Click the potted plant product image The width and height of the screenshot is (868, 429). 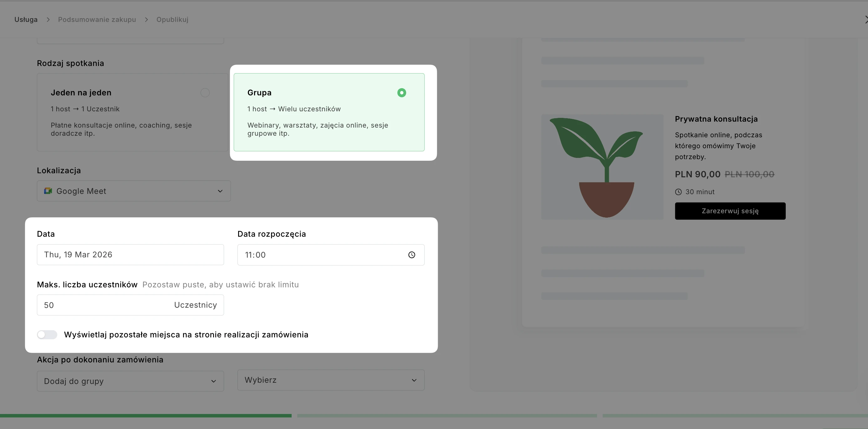(602, 167)
